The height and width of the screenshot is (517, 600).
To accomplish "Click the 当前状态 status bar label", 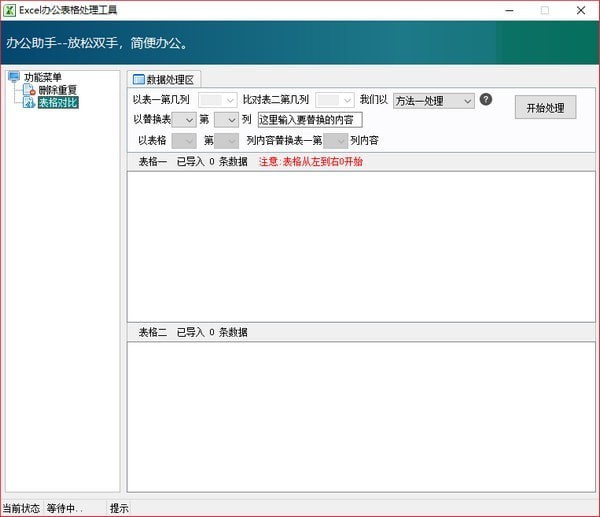I will 21,508.
